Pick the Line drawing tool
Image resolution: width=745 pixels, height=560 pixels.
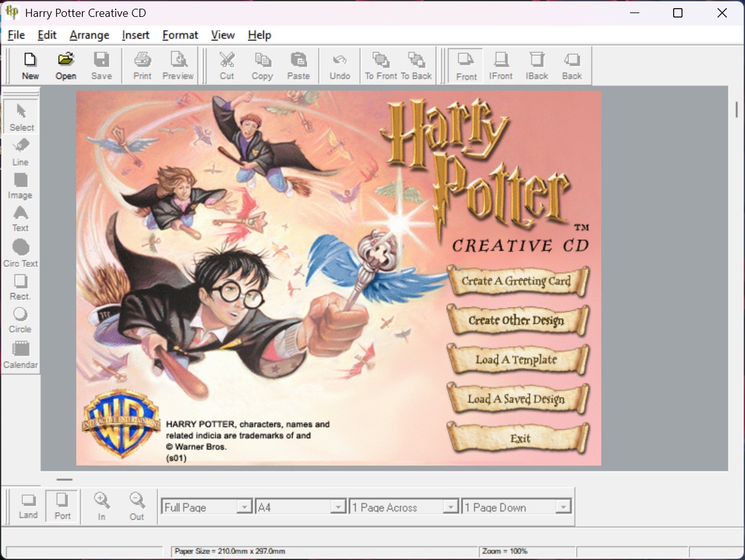click(x=21, y=152)
